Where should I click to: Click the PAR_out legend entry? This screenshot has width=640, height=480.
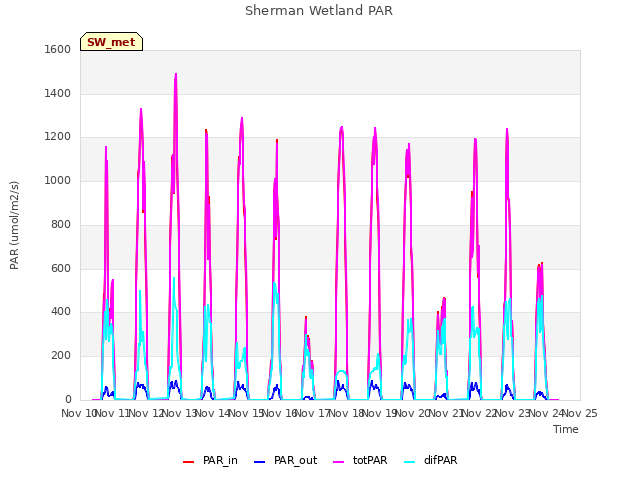point(285,460)
